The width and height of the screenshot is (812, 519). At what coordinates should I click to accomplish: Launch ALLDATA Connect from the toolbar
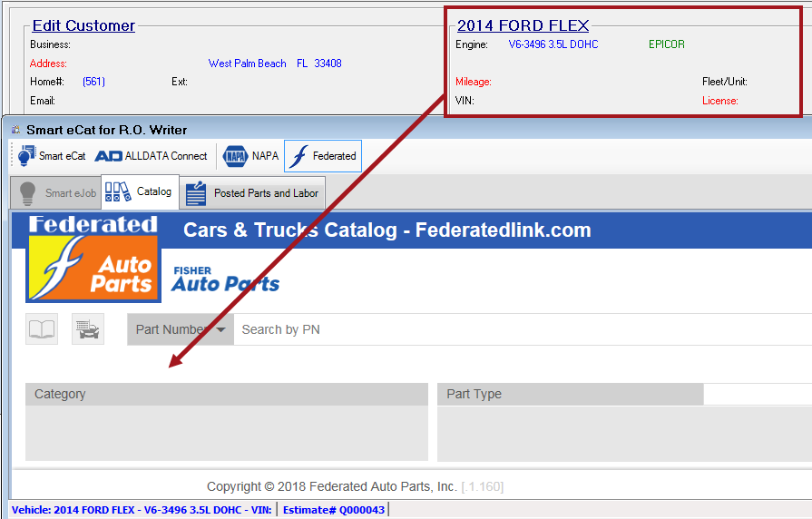[x=151, y=156]
